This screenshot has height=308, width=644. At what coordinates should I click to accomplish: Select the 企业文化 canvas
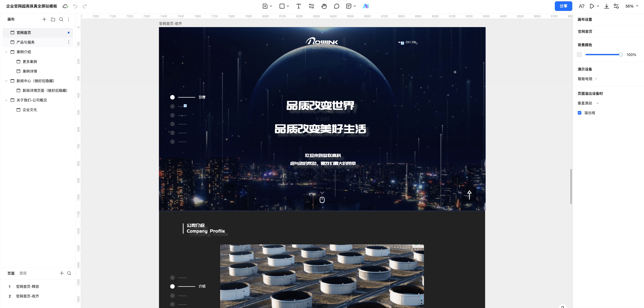(x=30, y=110)
